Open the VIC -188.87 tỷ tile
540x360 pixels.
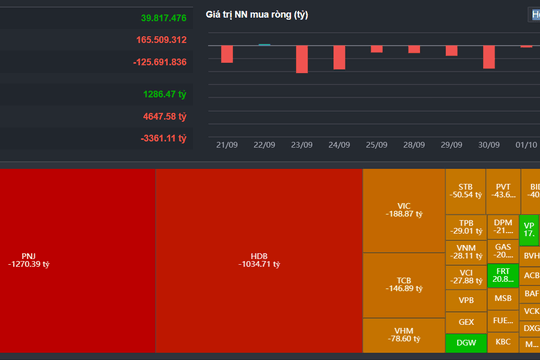click(x=404, y=210)
